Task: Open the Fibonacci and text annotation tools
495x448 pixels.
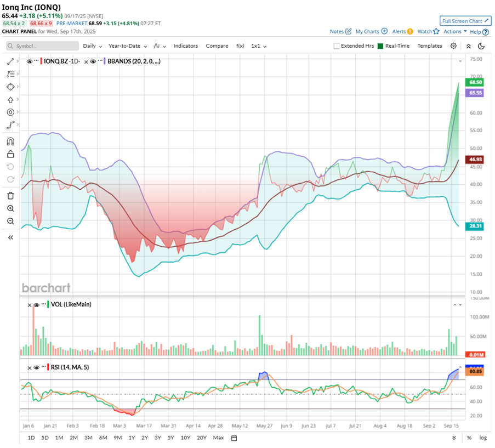Action: coord(10,74)
